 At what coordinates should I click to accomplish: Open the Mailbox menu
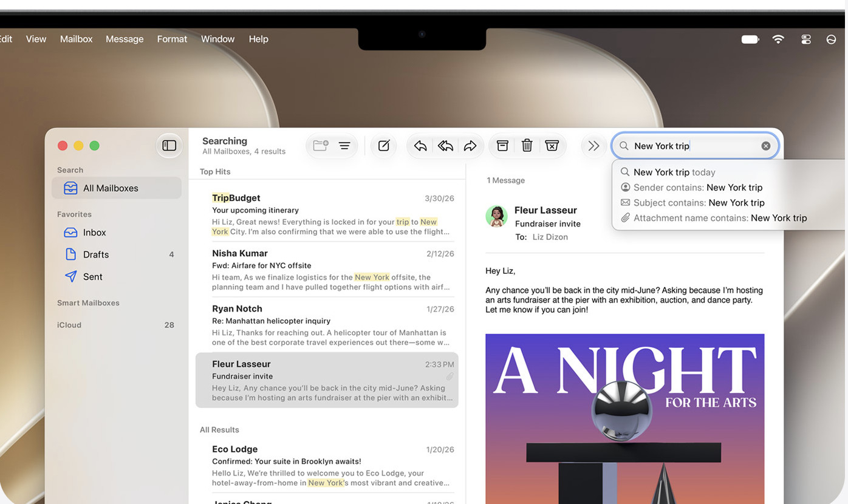[76, 39]
